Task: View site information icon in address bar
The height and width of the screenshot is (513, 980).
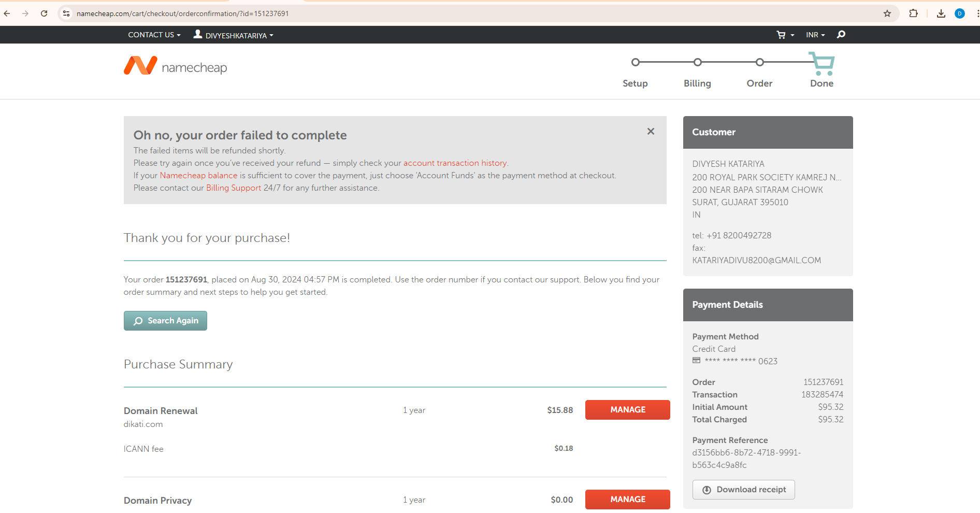Action: click(66, 13)
